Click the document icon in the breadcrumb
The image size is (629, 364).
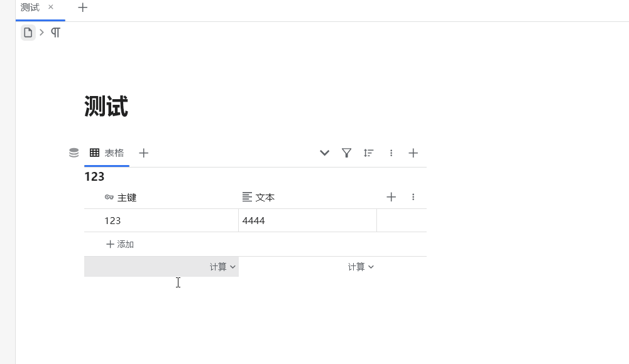28,32
